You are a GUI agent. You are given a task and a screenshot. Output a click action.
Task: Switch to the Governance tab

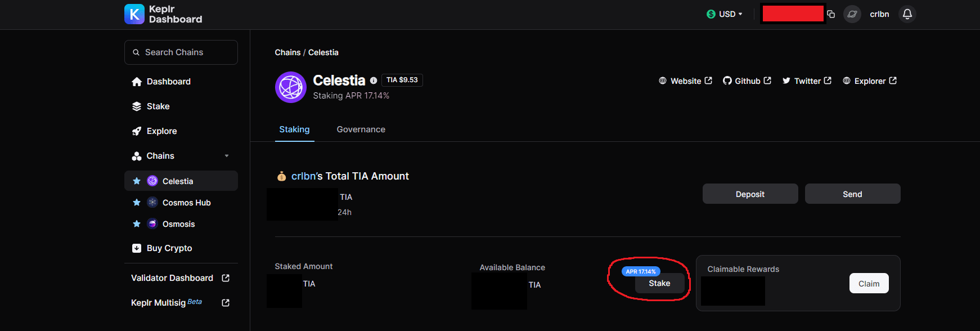361,129
